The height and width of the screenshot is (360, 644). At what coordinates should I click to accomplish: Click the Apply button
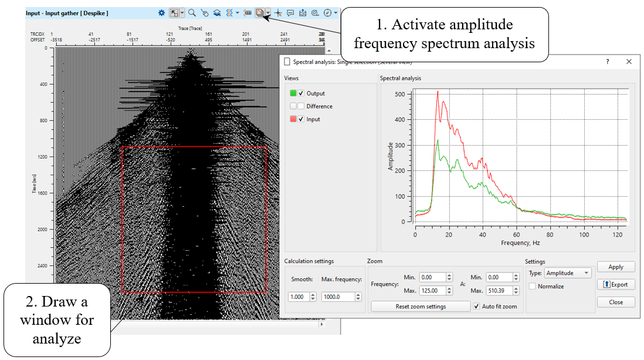(x=615, y=267)
